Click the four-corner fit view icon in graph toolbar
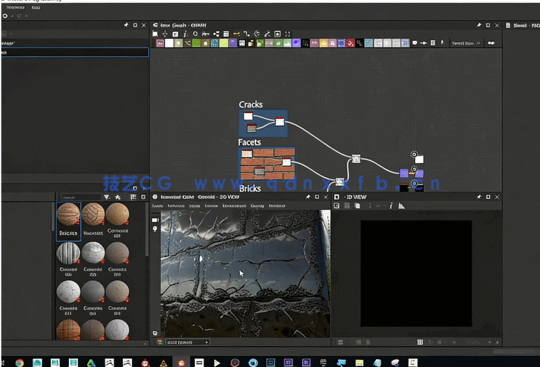Viewport: 540px width, 367px height. point(288,34)
